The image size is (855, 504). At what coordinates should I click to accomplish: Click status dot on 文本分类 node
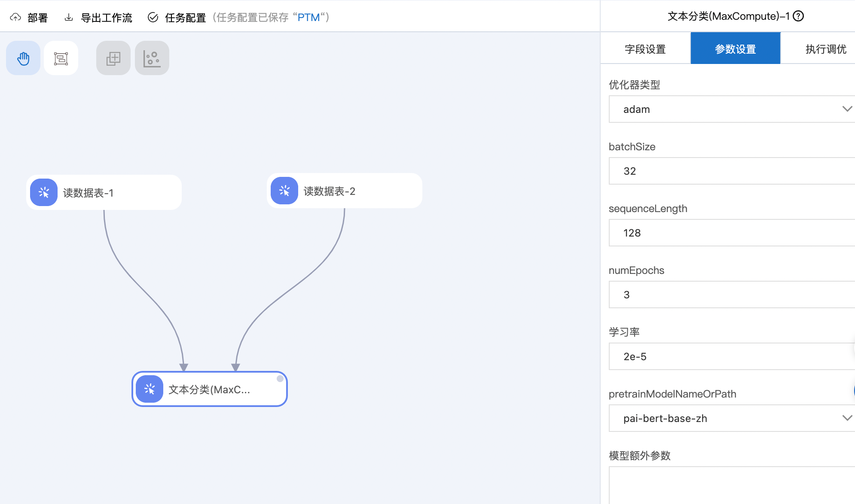coord(280,379)
